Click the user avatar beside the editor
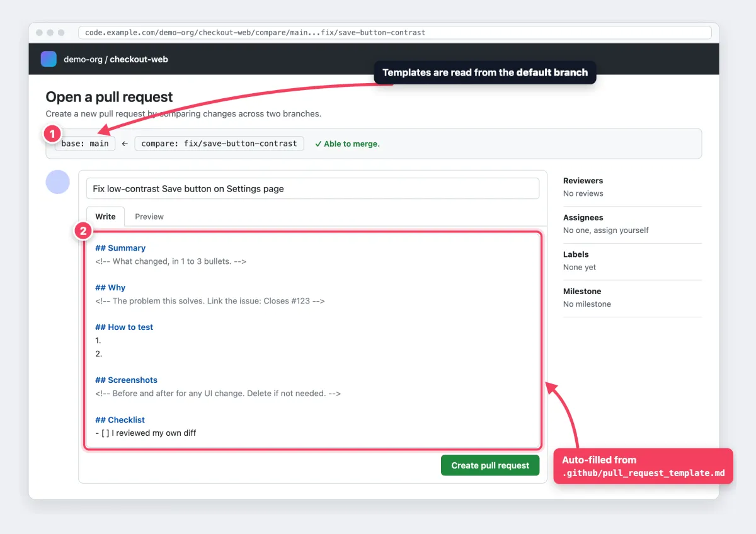Image resolution: width=756 pixels, height=534 pixels. 58,182
